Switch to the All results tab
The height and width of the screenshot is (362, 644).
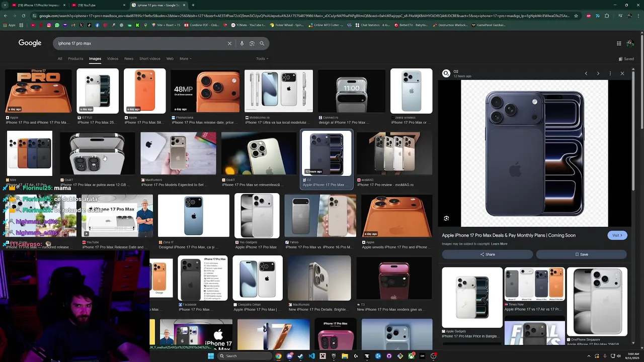tap(60, 59)
